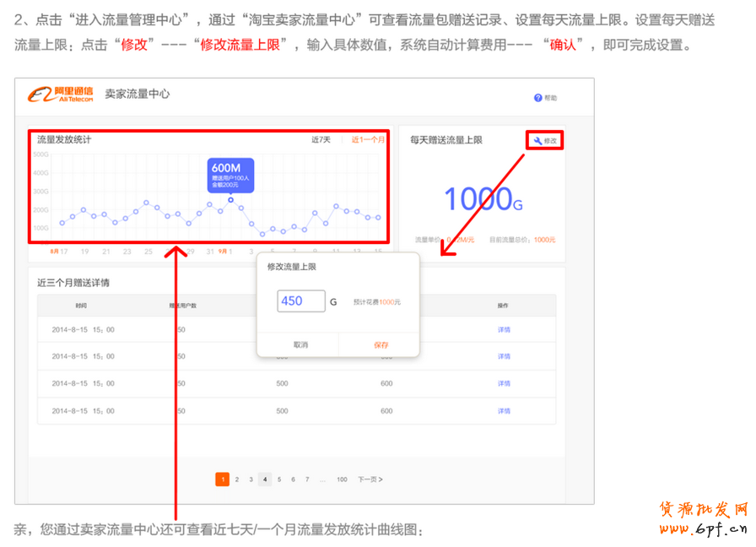Screen dimensions: 756x547
Task: Click the 450 flow limit input field
Action: 301,301
